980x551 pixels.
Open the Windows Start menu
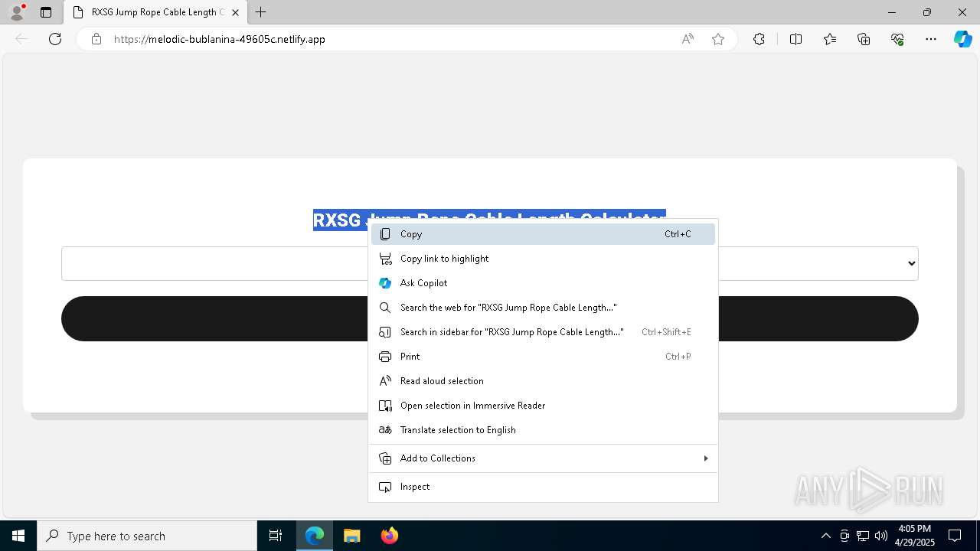(x=18, y=536)
